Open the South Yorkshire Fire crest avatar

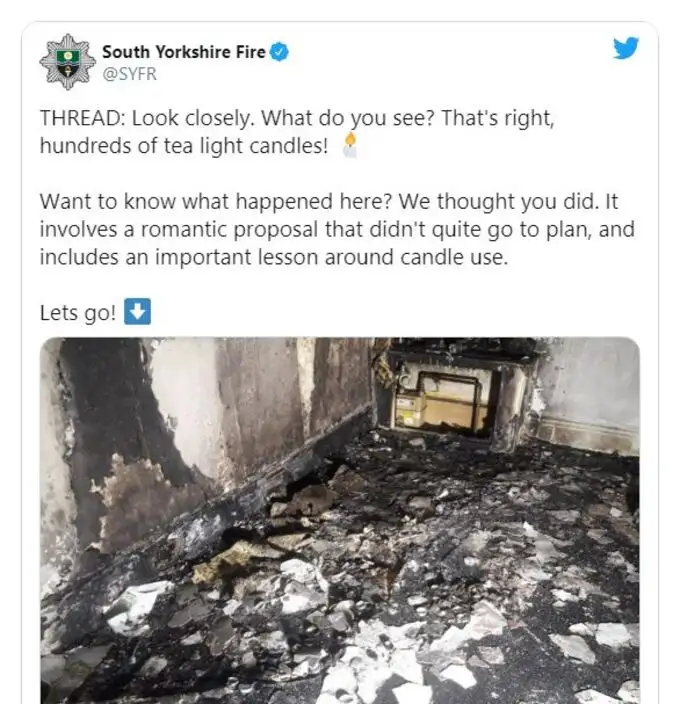[67, 62]
